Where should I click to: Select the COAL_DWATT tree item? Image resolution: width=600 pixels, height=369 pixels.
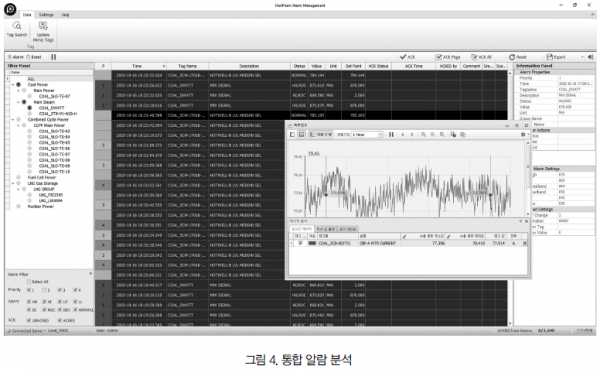(52, 108)
